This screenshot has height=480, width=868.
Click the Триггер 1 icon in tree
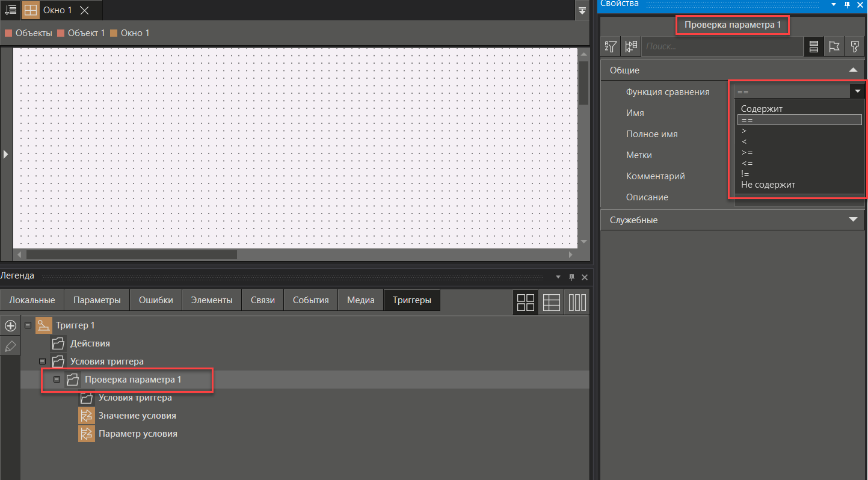pos(44,325)
